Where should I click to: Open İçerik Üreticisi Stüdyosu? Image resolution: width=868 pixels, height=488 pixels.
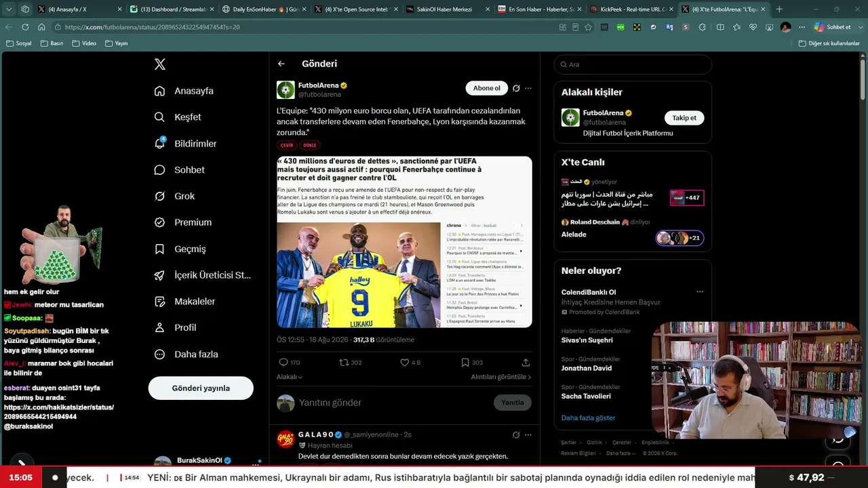pyautogui.click(x=203, y=275)
